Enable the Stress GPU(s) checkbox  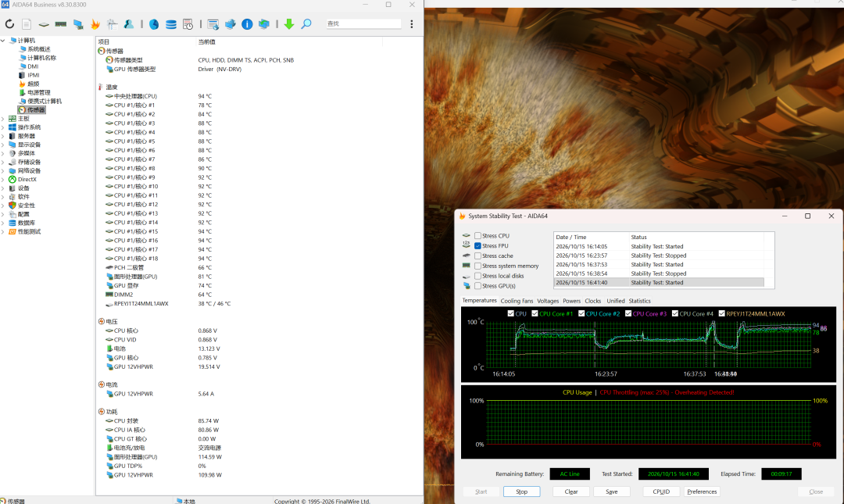tap(478, 286)
